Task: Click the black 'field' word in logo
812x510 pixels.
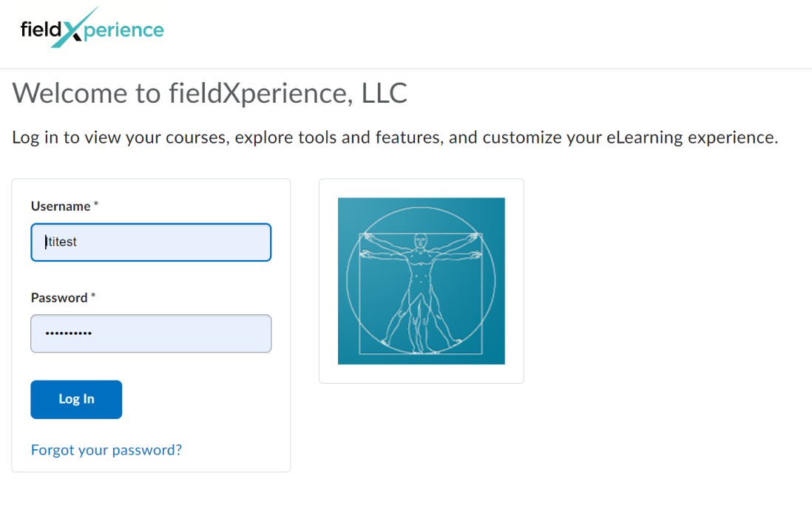Action: pos(41,29)
